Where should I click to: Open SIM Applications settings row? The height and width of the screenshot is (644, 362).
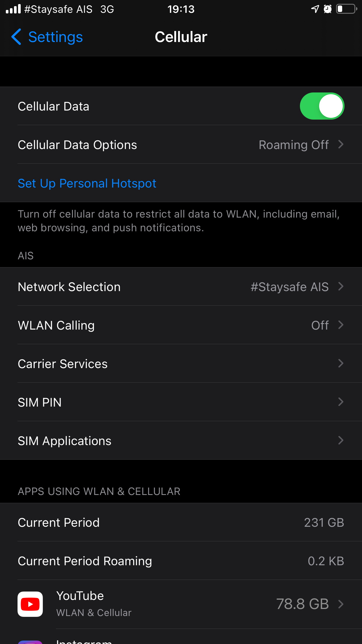[181, 441]
